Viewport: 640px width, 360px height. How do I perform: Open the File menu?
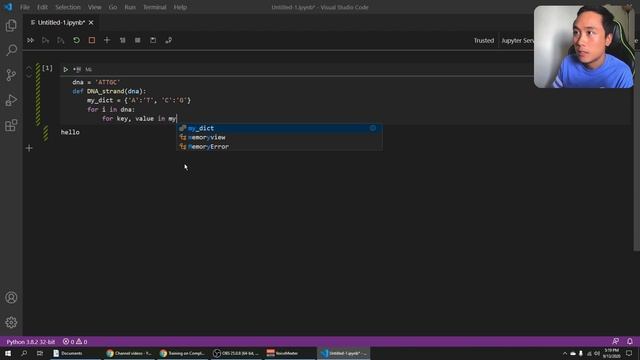(25, 7)
